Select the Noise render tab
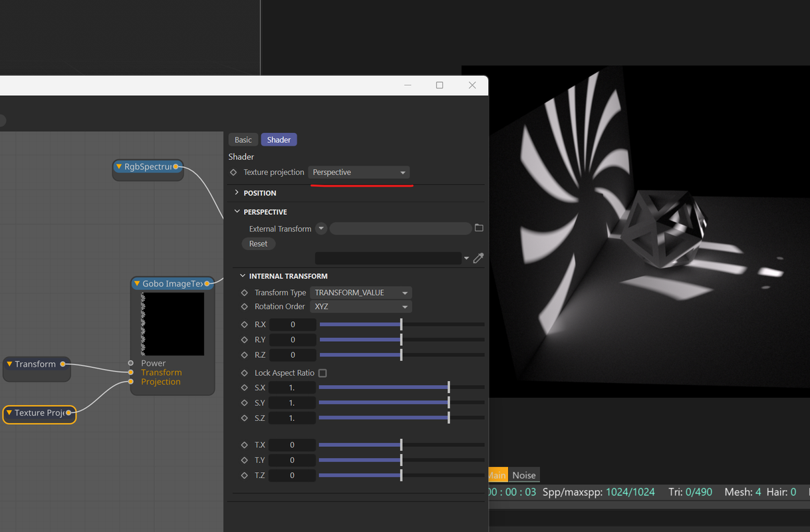The image size is (810, 532). pos(524,475)
